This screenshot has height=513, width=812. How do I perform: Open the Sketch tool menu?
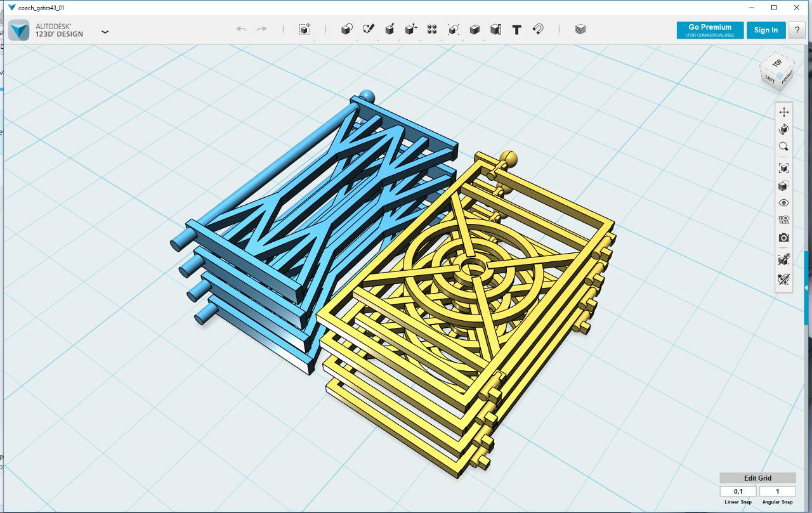(369, 29)
